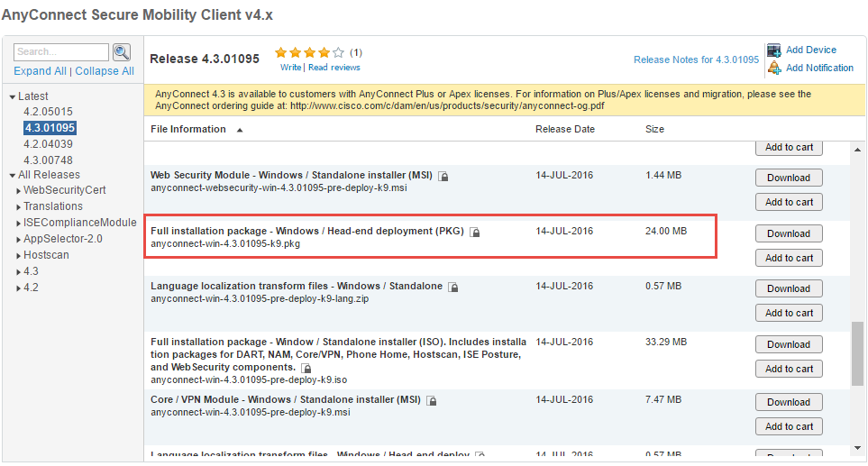
Task: Open Write review link
Action: coord(290,68)
